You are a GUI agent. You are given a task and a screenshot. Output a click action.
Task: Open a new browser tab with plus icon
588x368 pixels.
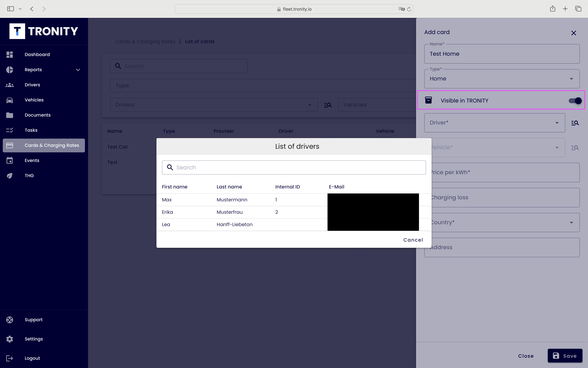[x=565, y=9]
